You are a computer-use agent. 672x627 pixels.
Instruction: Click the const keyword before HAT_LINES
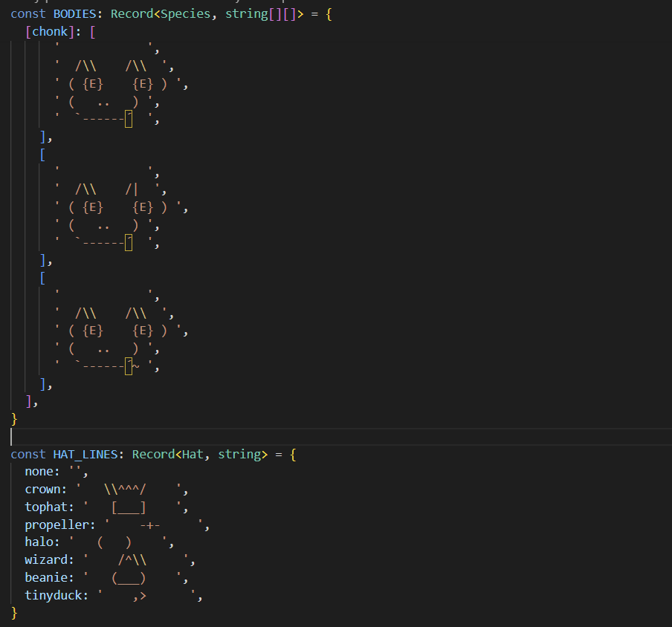click(x=28, y=454)
